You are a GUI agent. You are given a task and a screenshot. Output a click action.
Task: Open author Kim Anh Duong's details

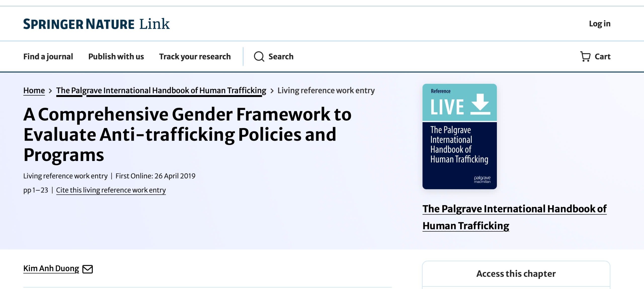pyautogui.click(x=51, y=269)
